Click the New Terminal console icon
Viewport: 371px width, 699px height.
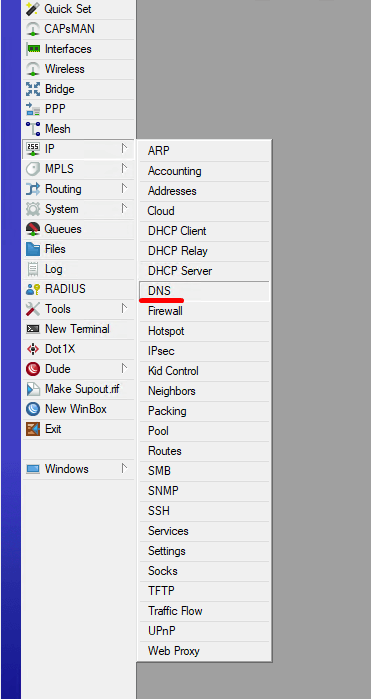pyautogui.click(x=33, y=329)
